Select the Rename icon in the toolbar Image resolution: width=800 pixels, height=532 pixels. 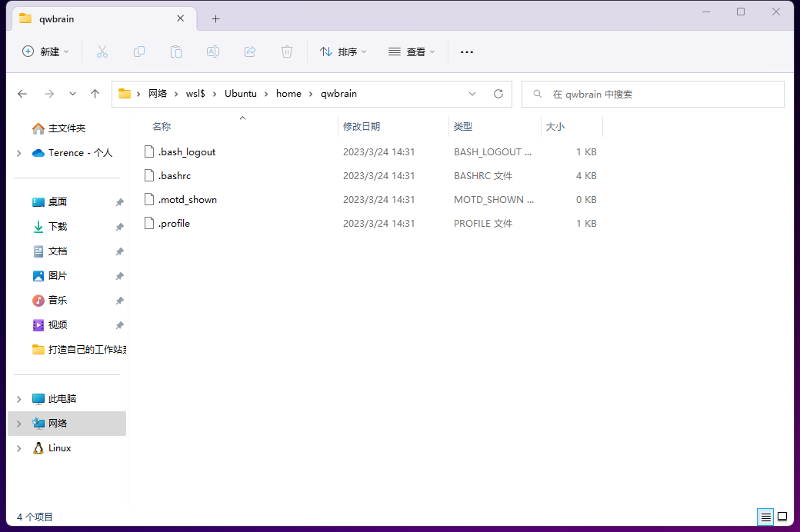point(213,52)
